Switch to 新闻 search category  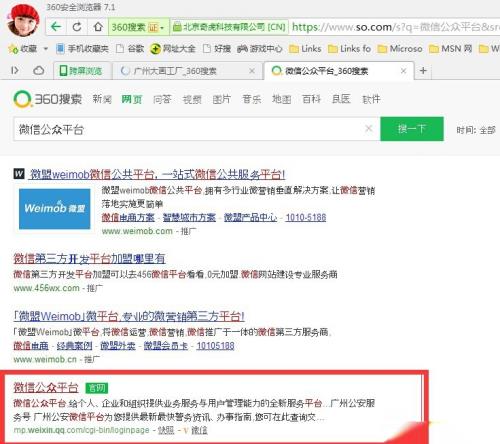(x=102, y=99)
